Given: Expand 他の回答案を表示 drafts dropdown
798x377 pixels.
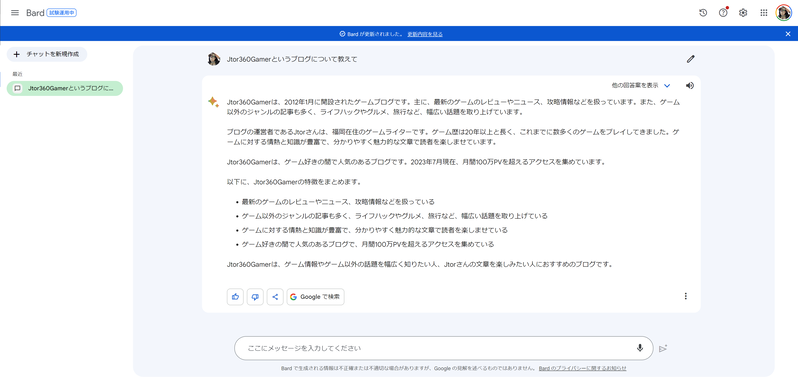Looking at the screenshot, I should click(x=641, y=85).
